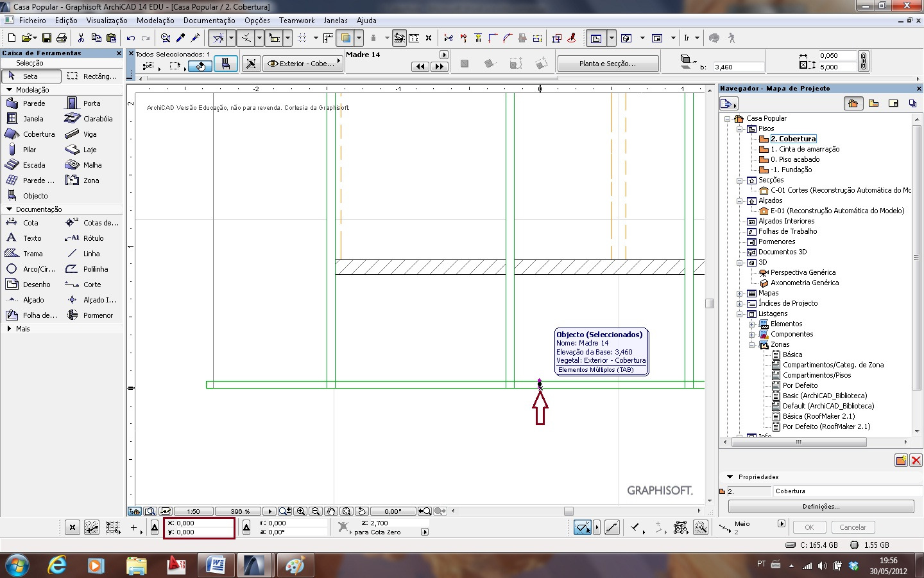Open the Modelação menu
Image resolution: width=924 pixels, height=578 pixels.
pos(155,21)
